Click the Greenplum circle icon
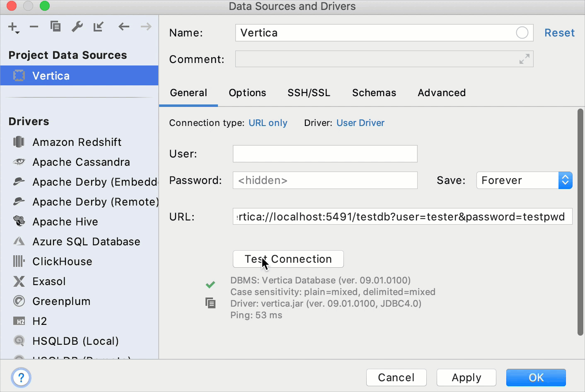Image resolution: width=585 pixels, height=392 pixels. [x=19, y=301]
